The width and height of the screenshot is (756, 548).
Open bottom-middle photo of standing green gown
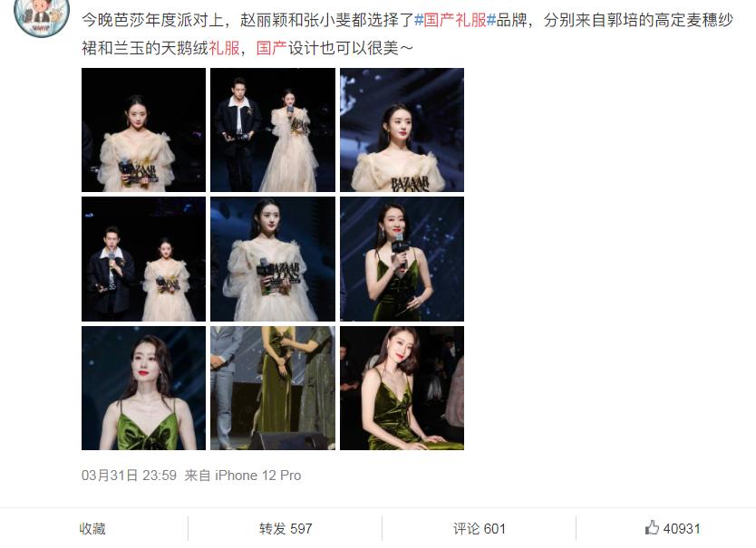pos(273,389)
